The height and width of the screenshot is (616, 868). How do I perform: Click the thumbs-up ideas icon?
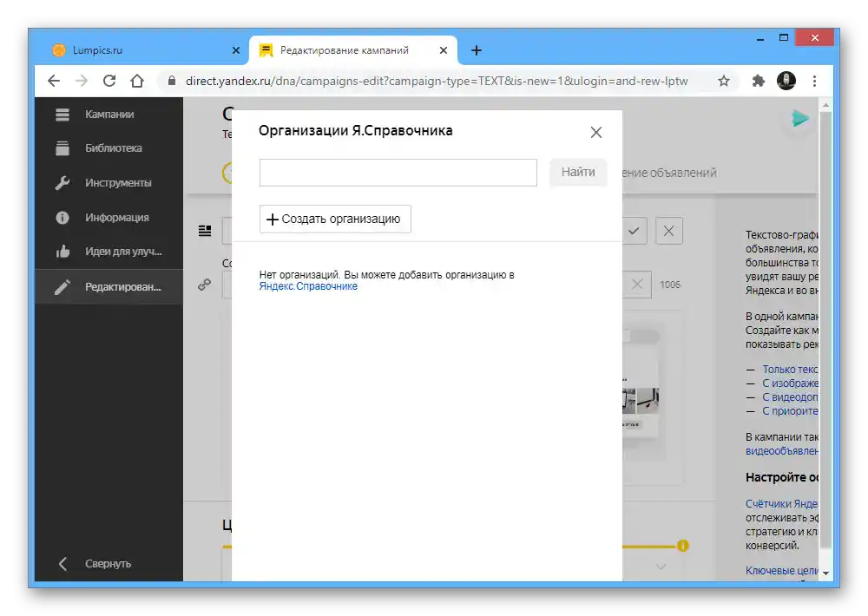pyautogui.click(x=62, y=252)
